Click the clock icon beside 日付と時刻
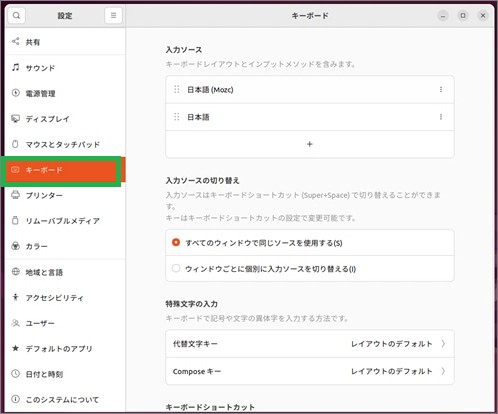Screen dimensions: 498x414 [15, 374]
